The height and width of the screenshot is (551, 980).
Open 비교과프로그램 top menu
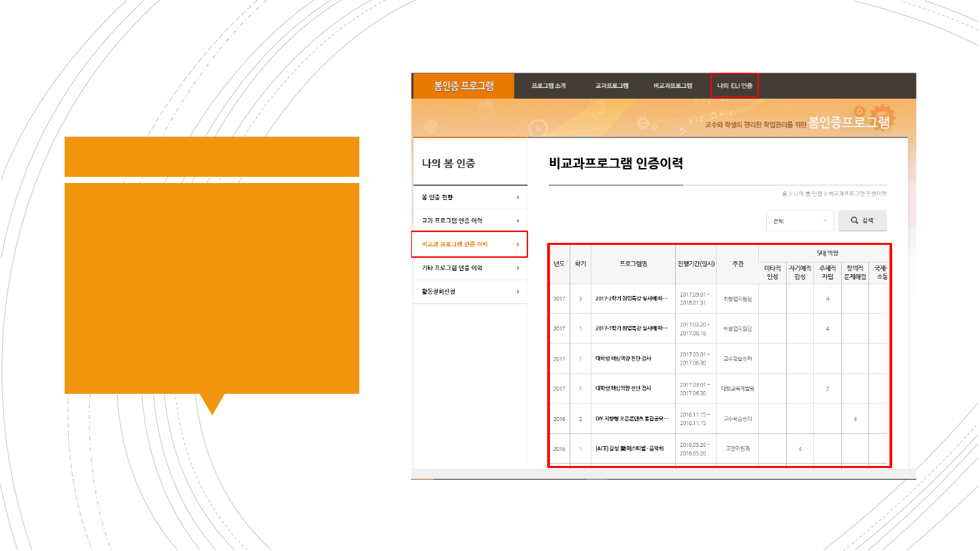[x=672, y=86]
